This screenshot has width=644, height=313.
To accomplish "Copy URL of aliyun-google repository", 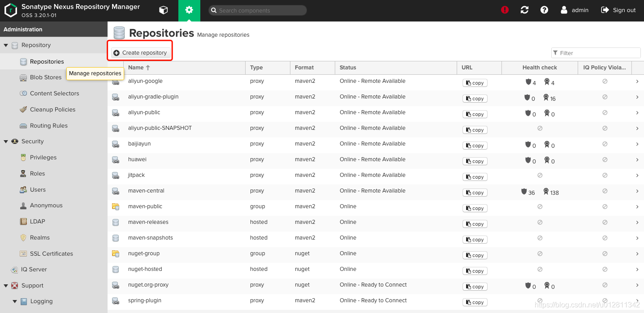I will [475, 83].
